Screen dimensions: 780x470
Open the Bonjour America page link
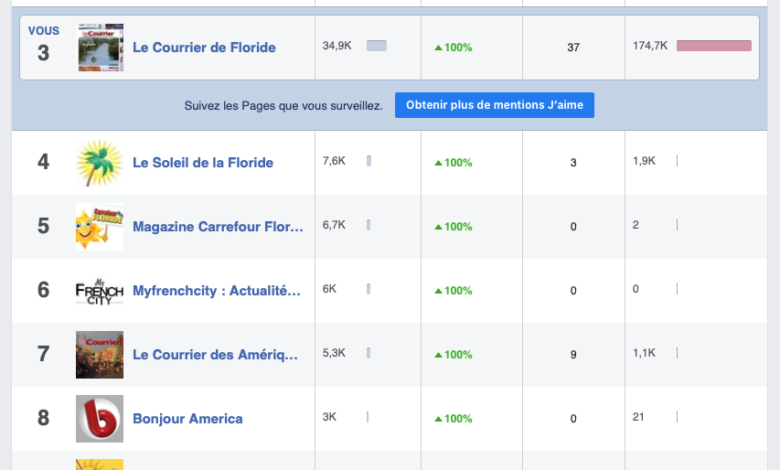pos(188,419)
